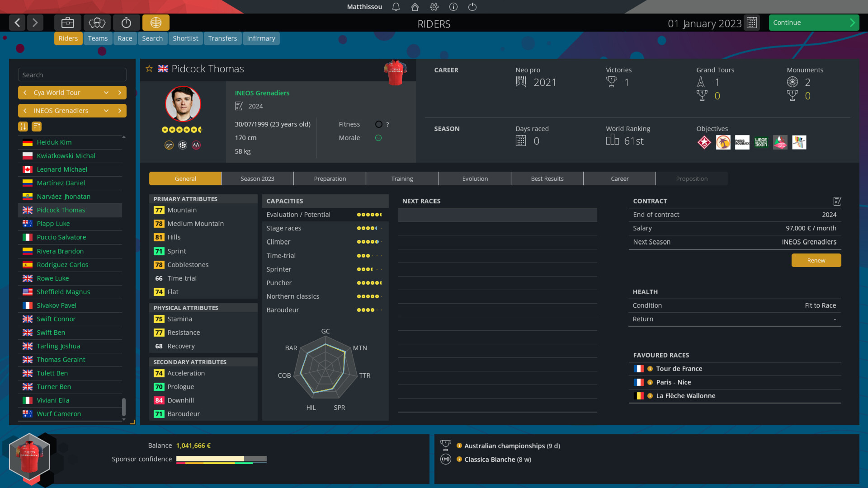Click the classics specialty icon
Image resolution: width=868 pixels, height=488 pixels.
[x=183, y=145]
